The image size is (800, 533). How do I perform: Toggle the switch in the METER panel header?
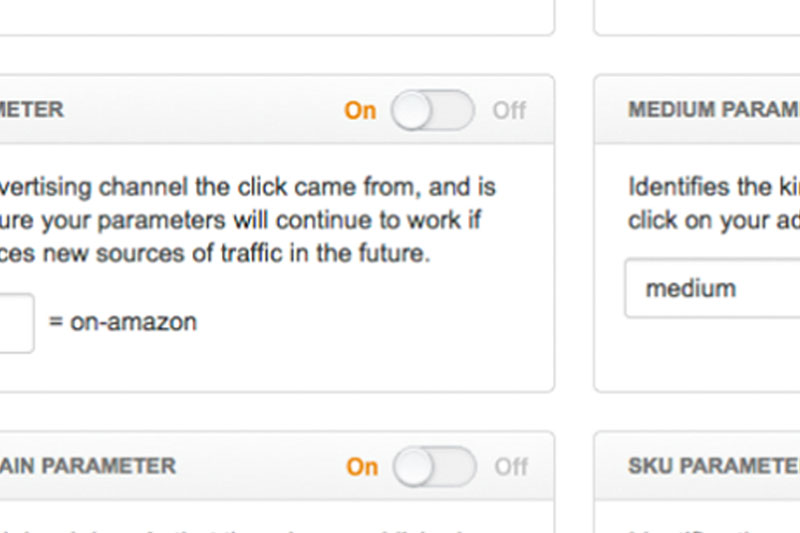click(x=432, y=110)
